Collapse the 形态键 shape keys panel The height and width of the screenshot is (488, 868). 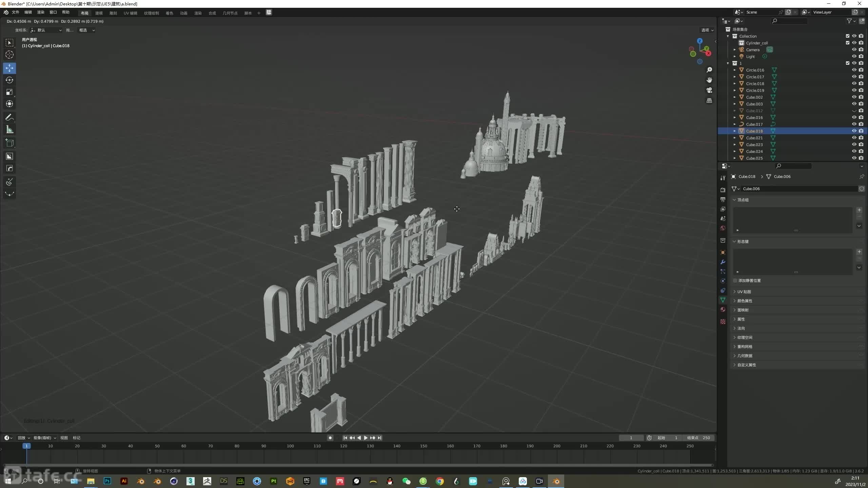tap(743, 242)
